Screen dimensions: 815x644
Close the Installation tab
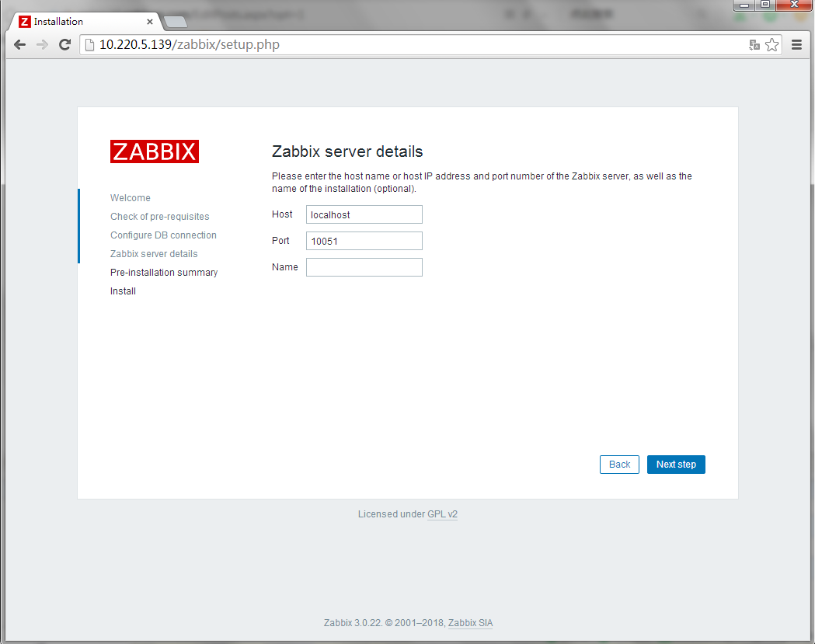[x=150, y=22]
